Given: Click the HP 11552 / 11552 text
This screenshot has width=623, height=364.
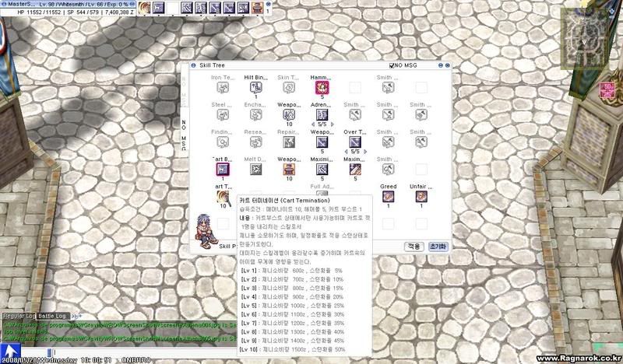Looking at the screenshot, I should [40, 12].
